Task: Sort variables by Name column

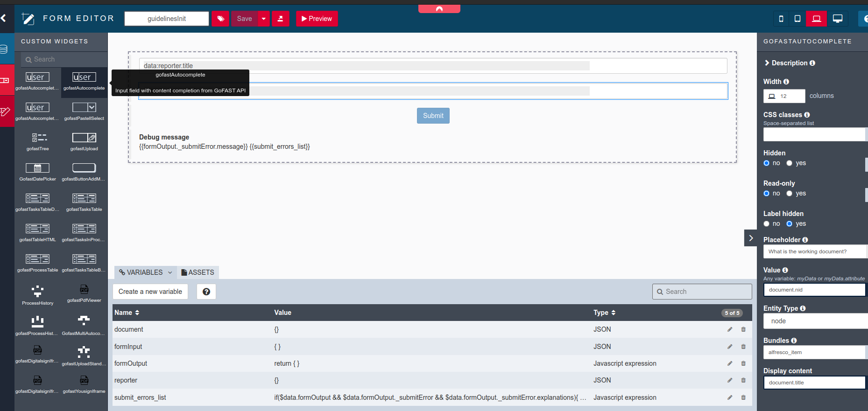Action: click(x=127, y=313)
